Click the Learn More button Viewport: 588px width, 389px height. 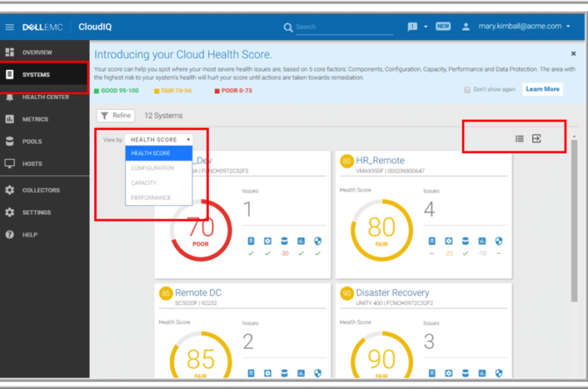pyautogui.click(x=543, y=89)
